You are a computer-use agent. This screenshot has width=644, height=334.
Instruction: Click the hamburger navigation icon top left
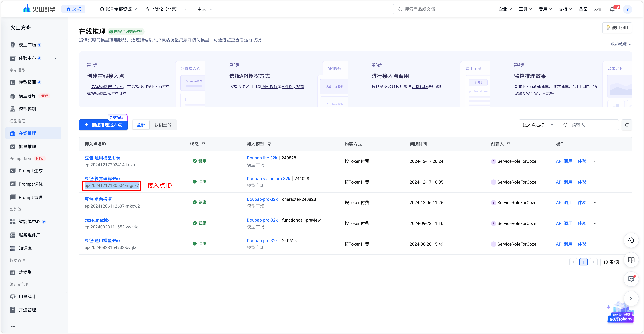pos(10,9)
